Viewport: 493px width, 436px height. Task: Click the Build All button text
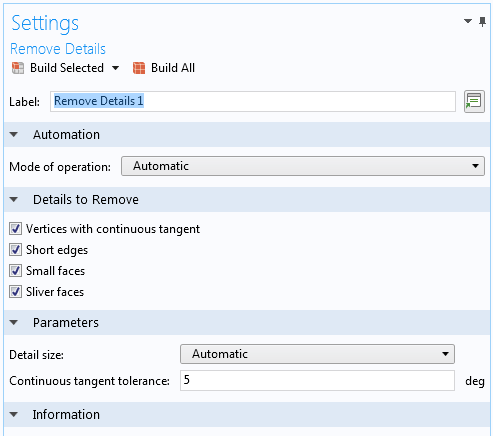[x=173, y=68]
